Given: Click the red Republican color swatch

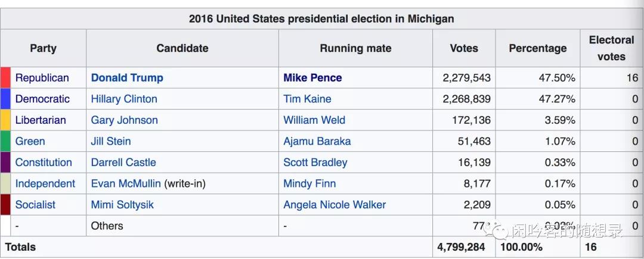Looking at the screenshot, I should [5, 78].
